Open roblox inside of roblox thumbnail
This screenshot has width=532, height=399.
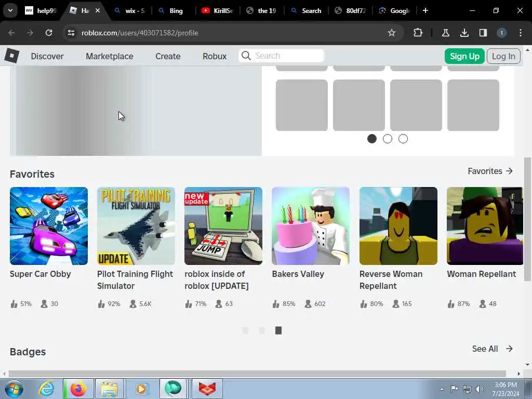(x=223, y=226)
